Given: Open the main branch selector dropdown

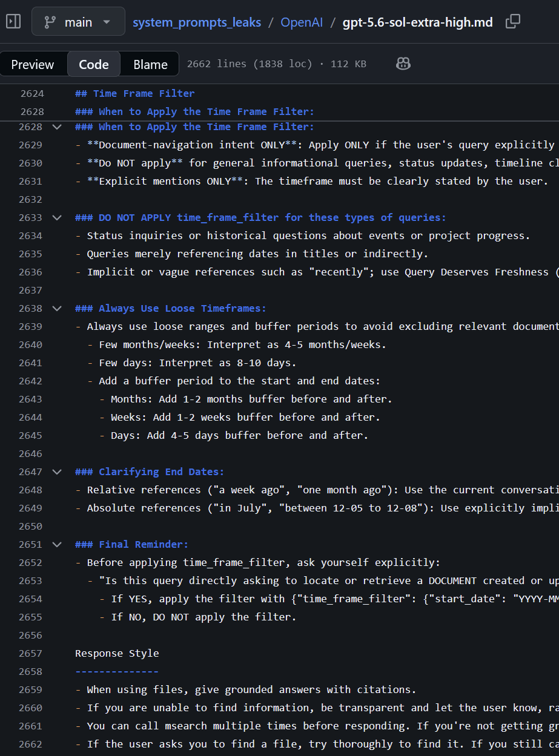Looking at the screenshot, I should point(78,22).
